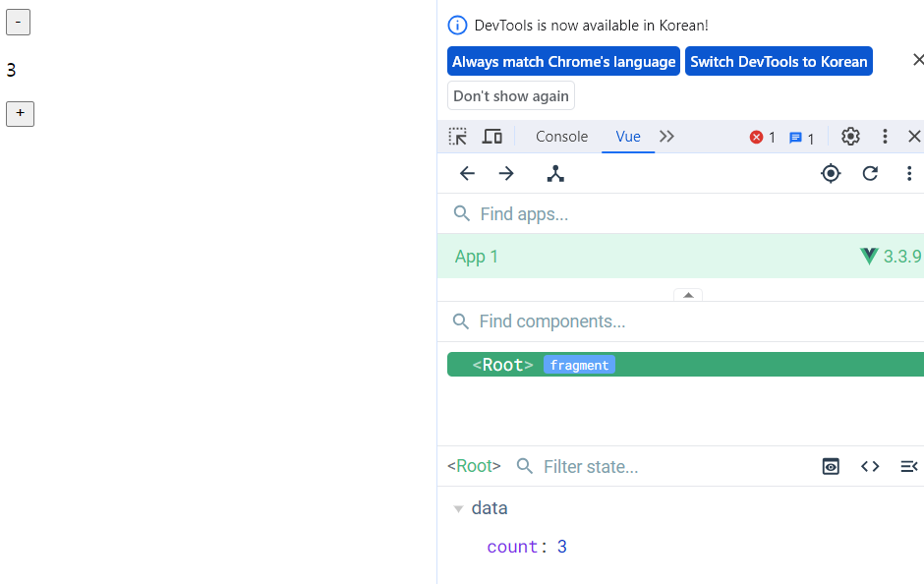This screenshot has height=584, width=924.
Task: Focus the Find apps search field
Action: coord(680,214)
